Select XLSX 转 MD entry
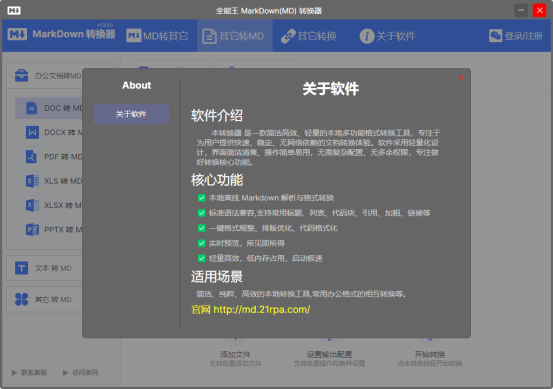 [x=49, y=205]
